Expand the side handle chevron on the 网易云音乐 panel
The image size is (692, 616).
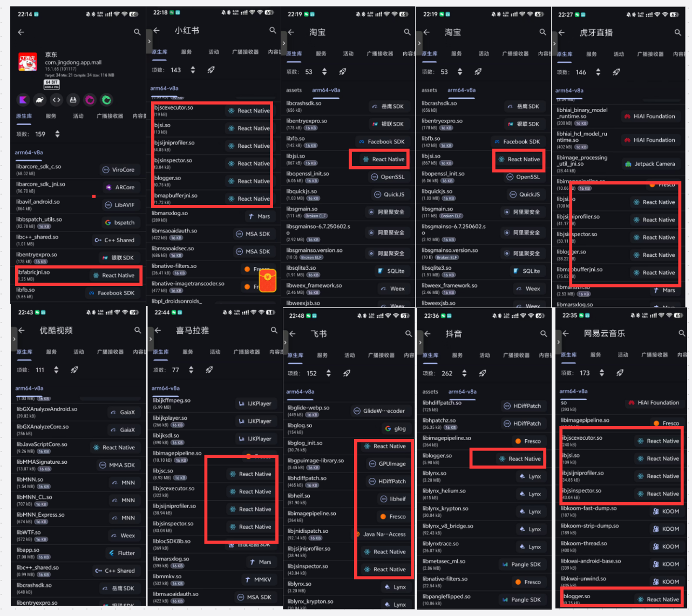coord(558,342)
